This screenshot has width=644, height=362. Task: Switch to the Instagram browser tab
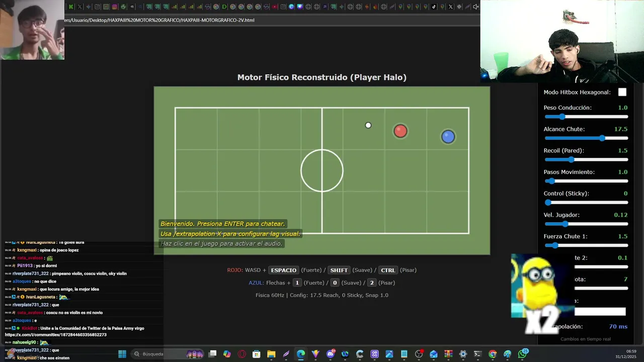(x=114, y=7)
